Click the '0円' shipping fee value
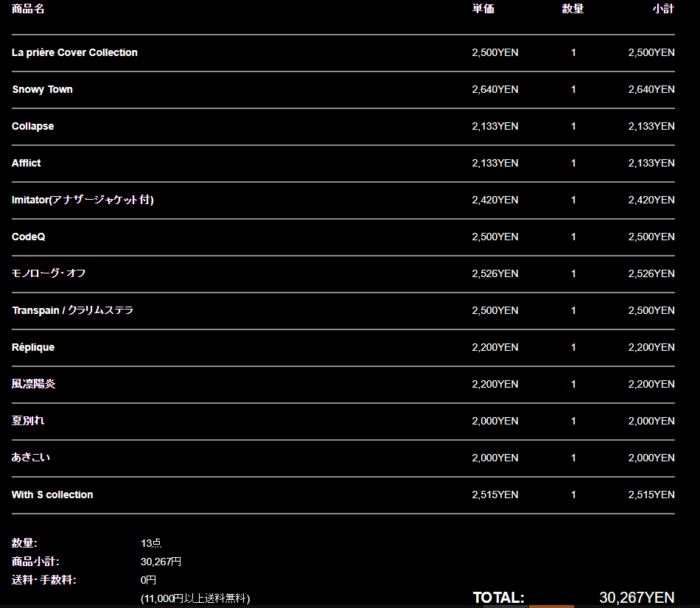Image resolution: width=700 pixels, height=608 pixels. click(148, 580)
